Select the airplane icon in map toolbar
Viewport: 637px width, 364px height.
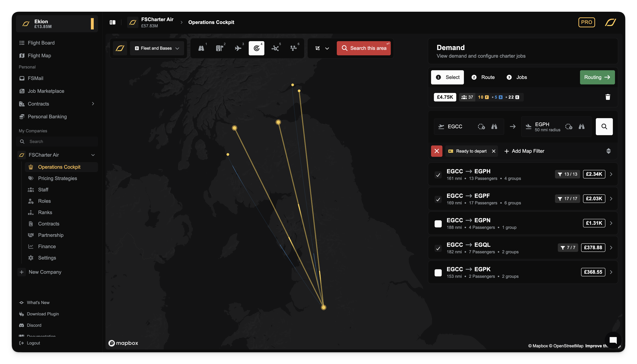[238, 48]
